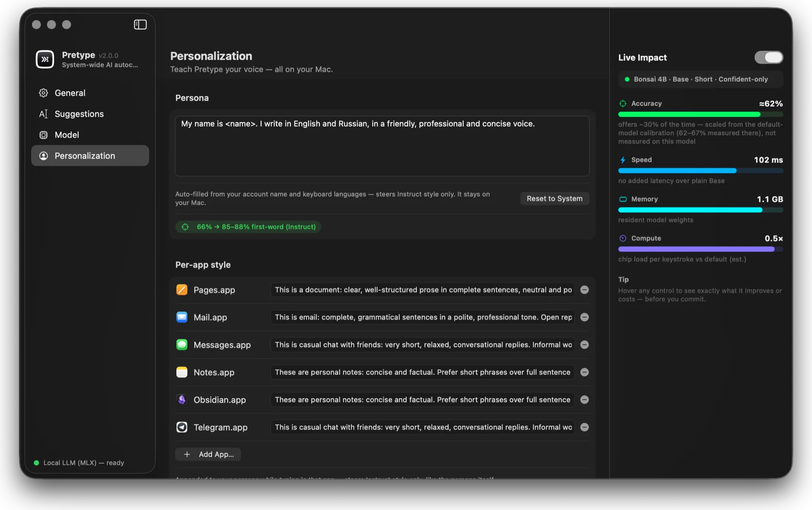Click the "Local LLM (MLX) — ready" status
The height and width of the screenshot is (510, 812).
[84, 463]
